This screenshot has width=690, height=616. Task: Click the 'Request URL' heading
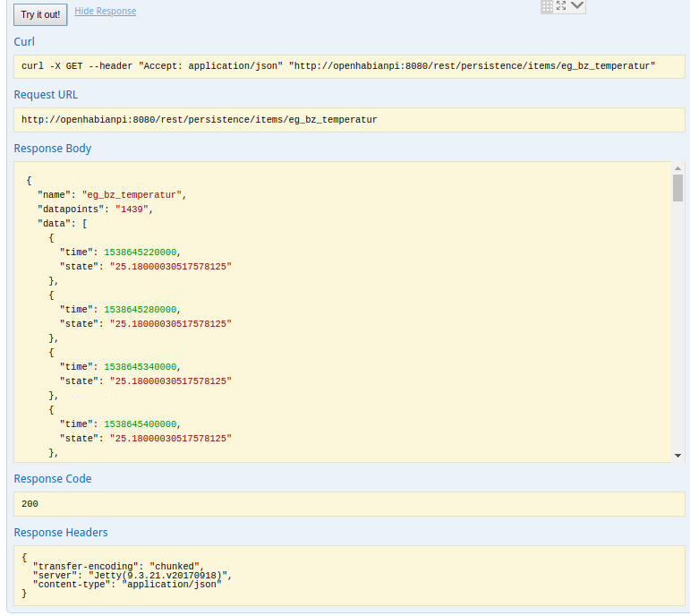[46, 95]
